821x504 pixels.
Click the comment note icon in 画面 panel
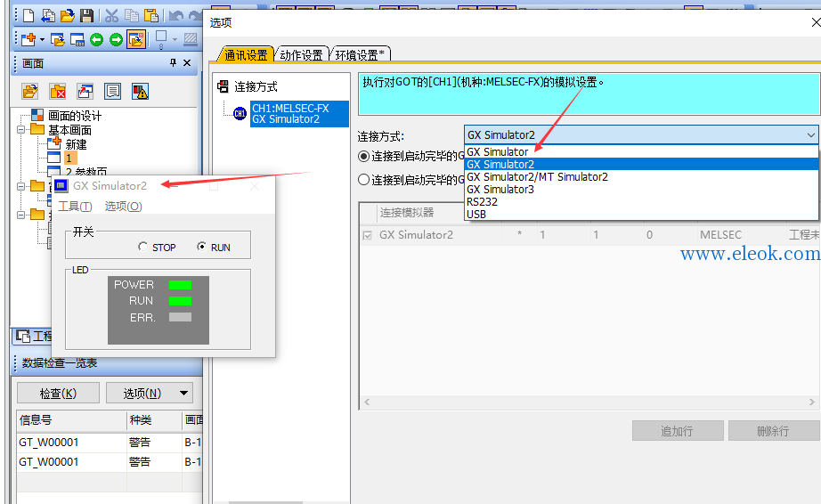(112, 92)
